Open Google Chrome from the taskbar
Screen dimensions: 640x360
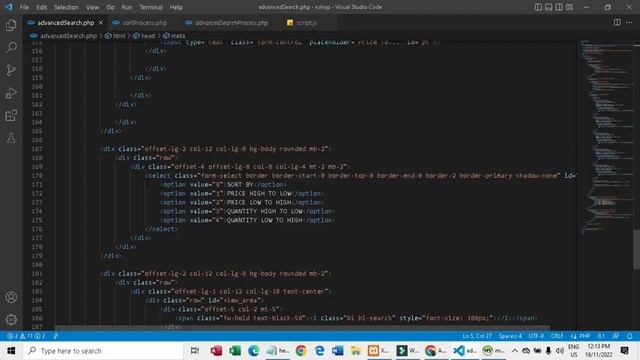click(301, 351)
